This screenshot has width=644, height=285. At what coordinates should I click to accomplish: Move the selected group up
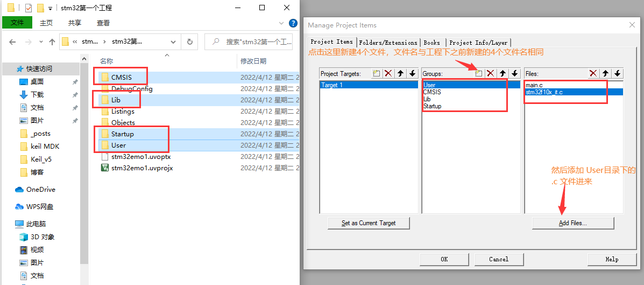point(503,73)
